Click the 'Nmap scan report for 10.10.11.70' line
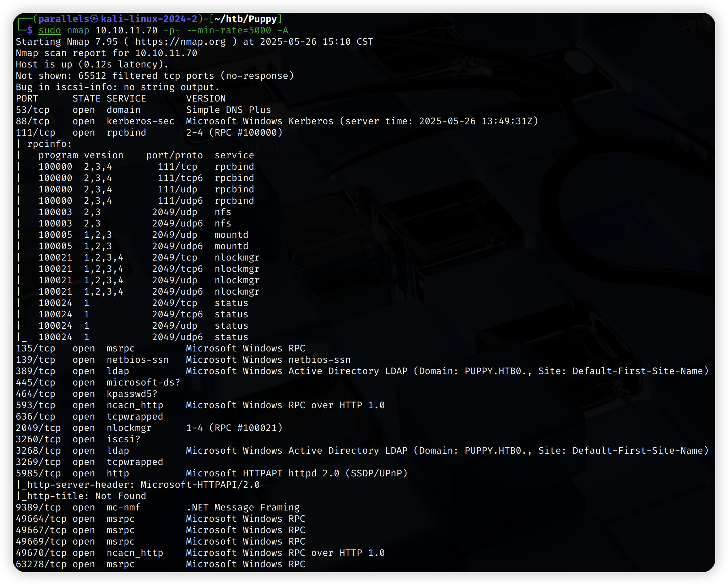Image resolution: width=728 pixels, height=585 pixels. click(107, 53)
